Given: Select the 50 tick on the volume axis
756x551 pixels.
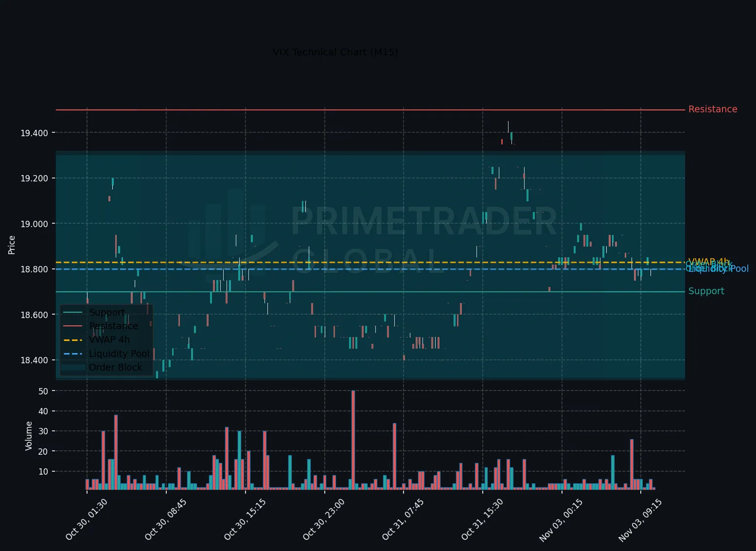Looking at the screenshot, I should (43, 391).
